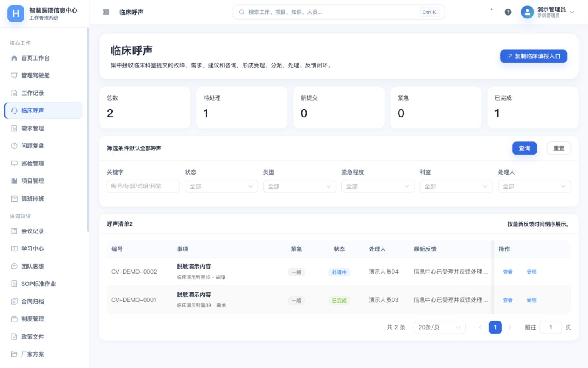Click the 处理中 status tag
The image size is (588, 368).
(x=339, y=272)
